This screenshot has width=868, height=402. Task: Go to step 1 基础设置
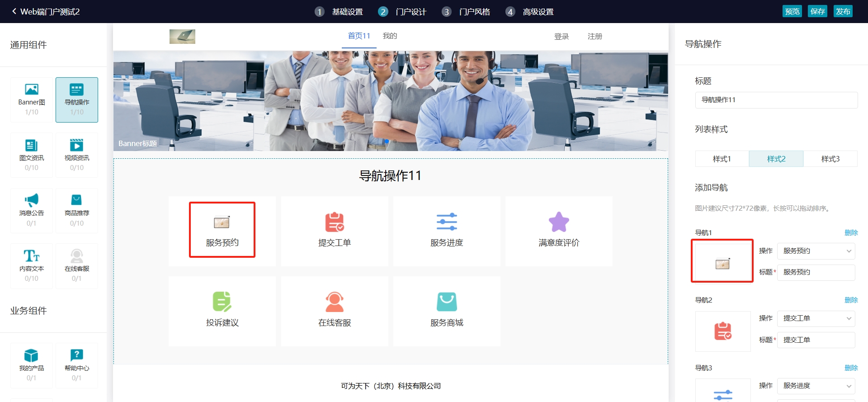coord(339,12)
